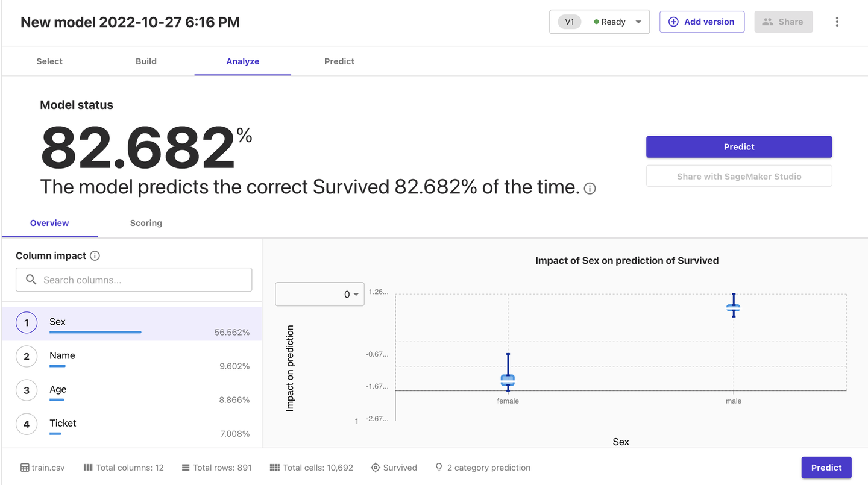
Task: Select the Age column impact row
Action: (131, 392)
